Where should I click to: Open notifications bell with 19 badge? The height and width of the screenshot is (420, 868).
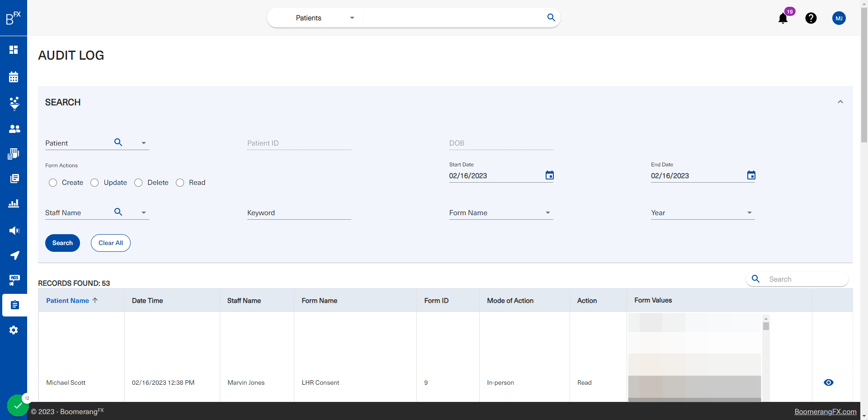click(x=783, y=18)
